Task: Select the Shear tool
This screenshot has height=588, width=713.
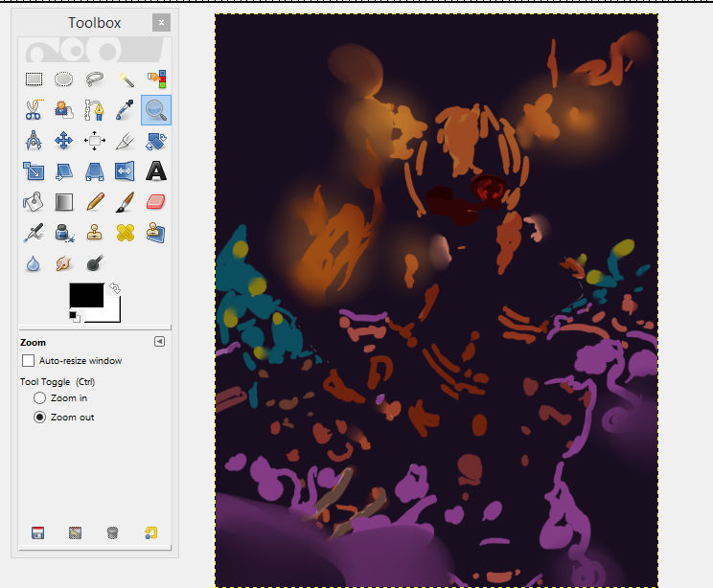Action: [63, 171]
